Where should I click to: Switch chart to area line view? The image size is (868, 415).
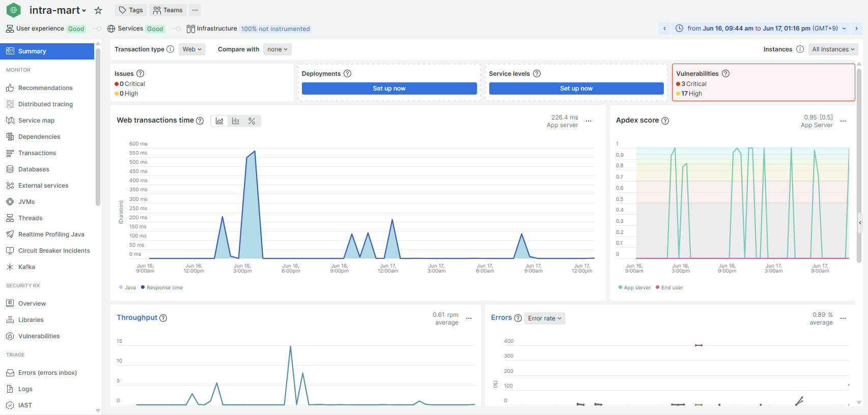point(219,121)
